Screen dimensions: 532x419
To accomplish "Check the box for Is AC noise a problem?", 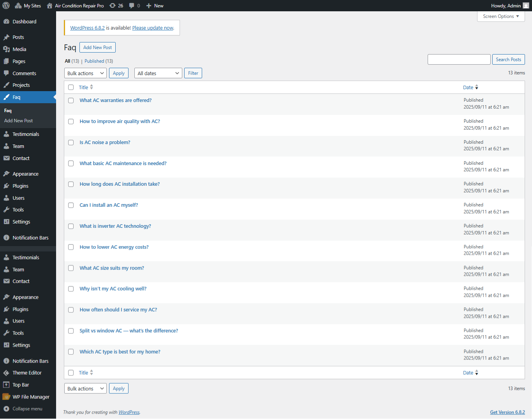I will pos(71,143).
